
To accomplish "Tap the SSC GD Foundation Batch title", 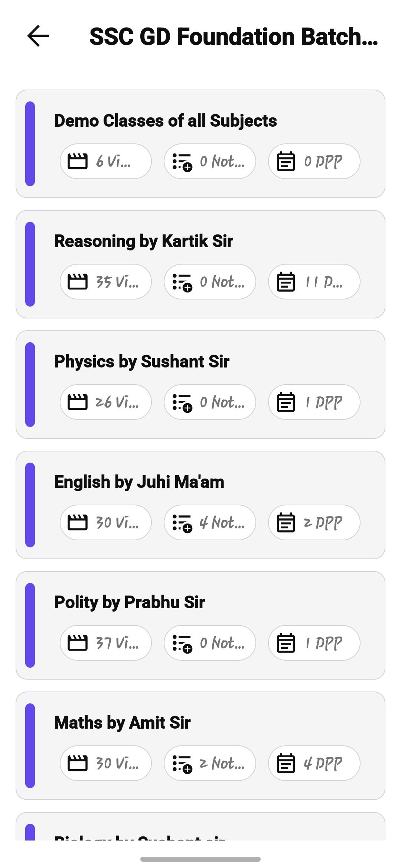I will (x=234, y=36).
